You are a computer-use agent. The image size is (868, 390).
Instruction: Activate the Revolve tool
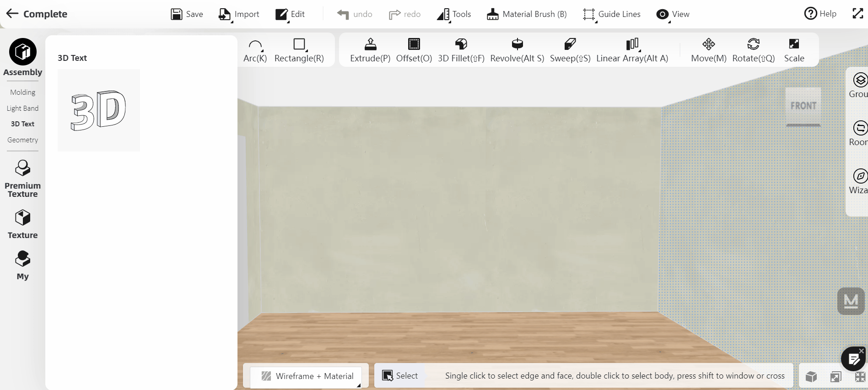click(518, 50)
